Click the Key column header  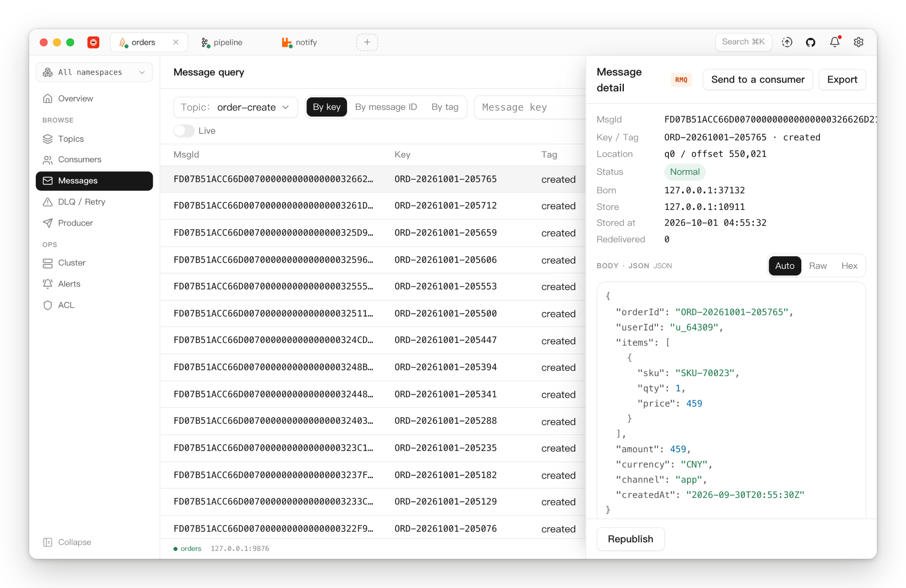click(402, 155)
